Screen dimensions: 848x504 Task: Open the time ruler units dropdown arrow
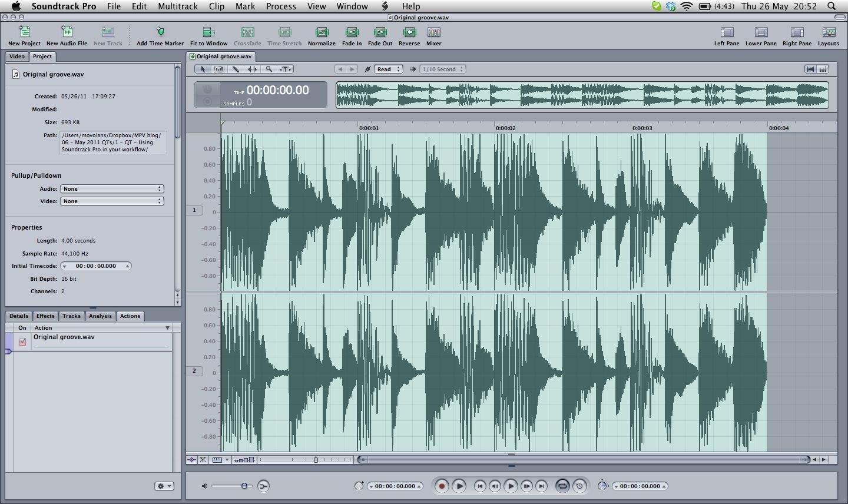pos(227,459)
